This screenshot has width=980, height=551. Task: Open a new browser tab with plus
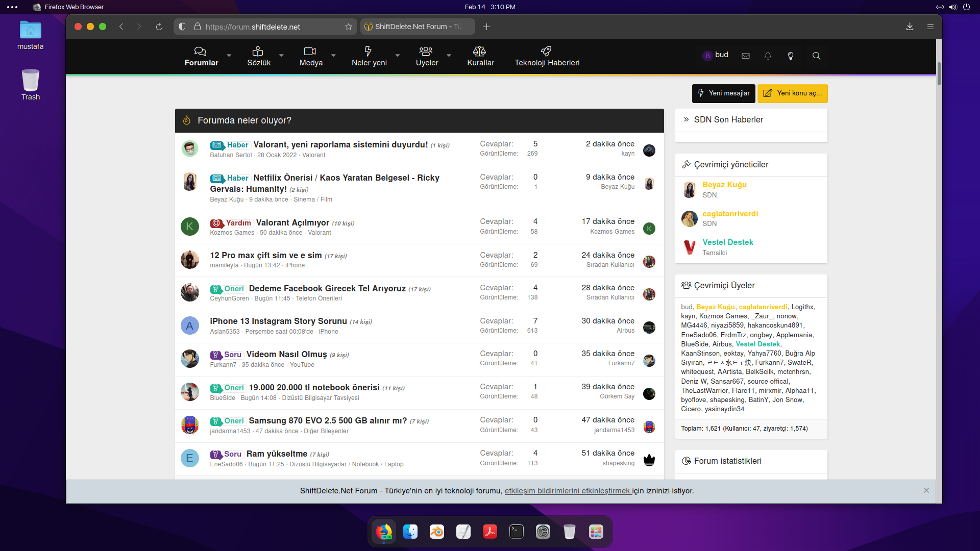click(486, 27)
